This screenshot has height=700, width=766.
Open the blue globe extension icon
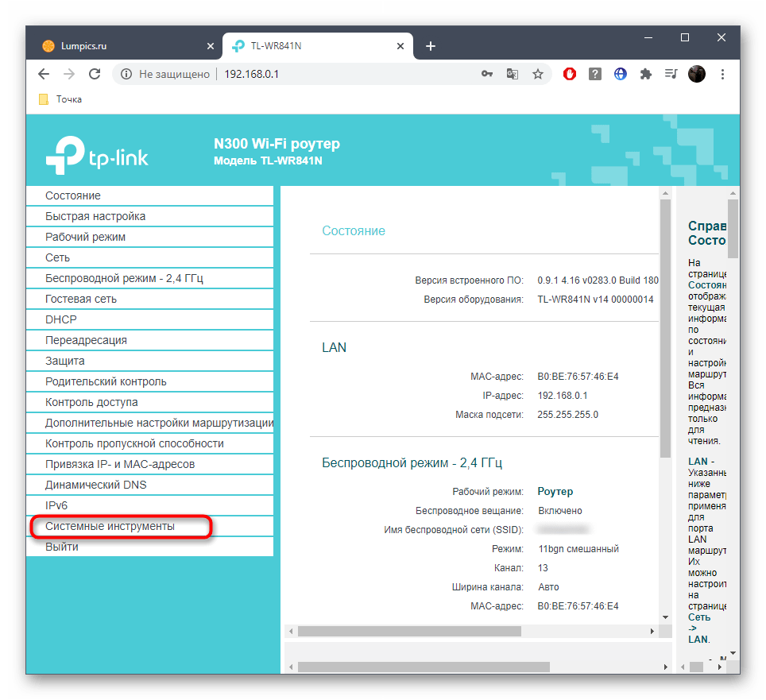[621, 74]
